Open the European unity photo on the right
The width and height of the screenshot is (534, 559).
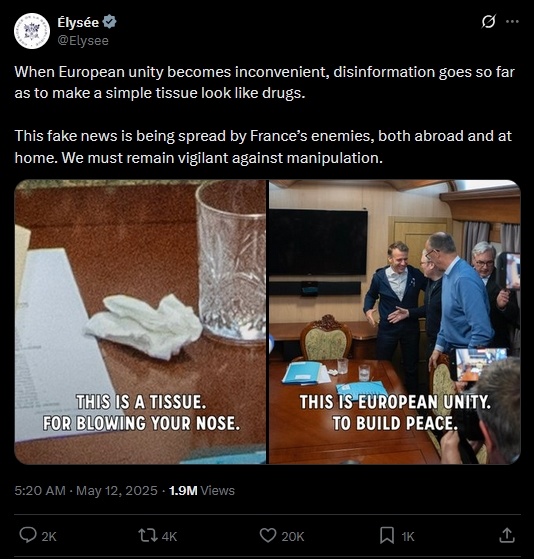395,322
